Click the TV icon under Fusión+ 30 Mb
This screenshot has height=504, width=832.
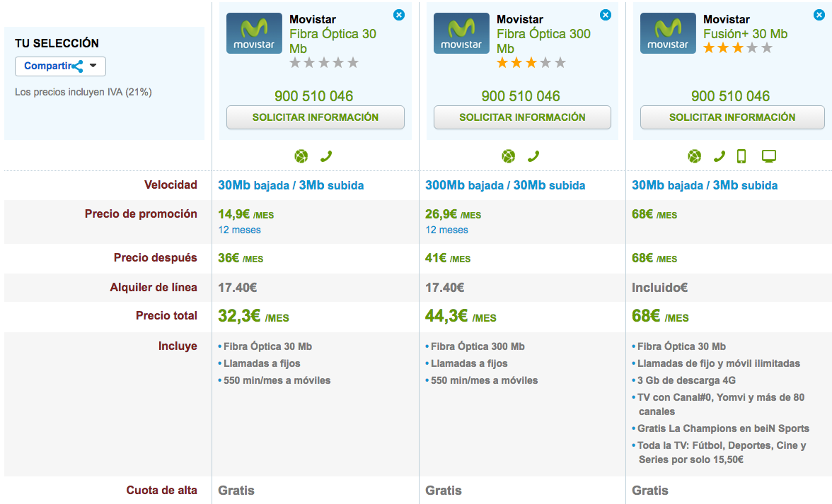click(x=769, y=156)
